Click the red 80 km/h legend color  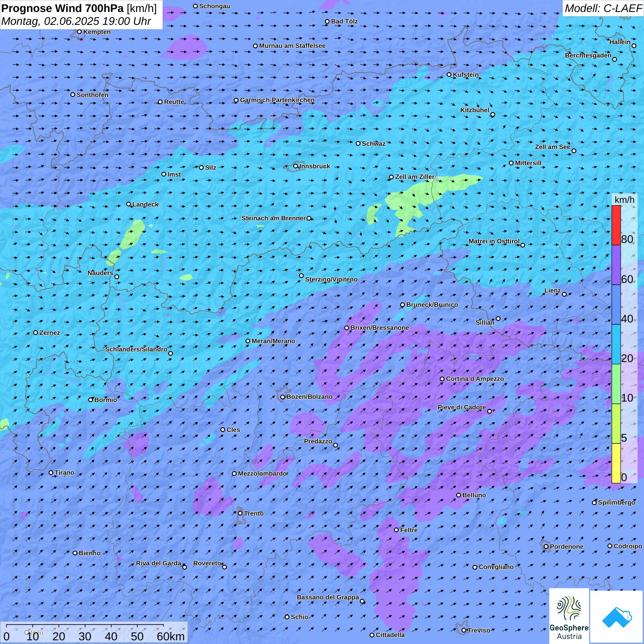616,225
